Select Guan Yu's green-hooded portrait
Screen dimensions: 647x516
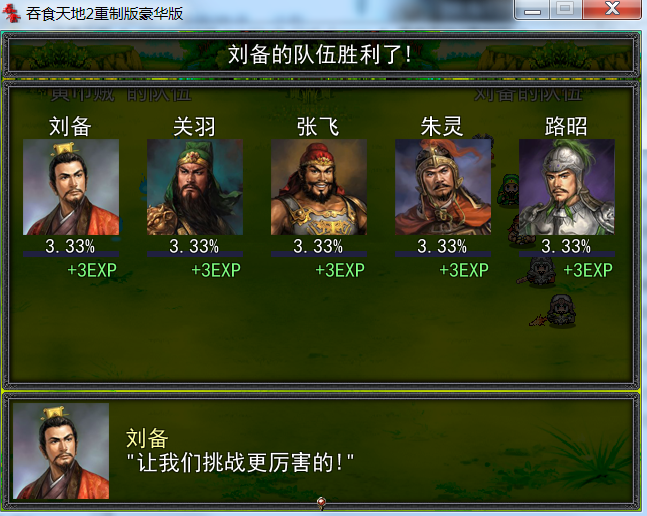tap(195, 187)
